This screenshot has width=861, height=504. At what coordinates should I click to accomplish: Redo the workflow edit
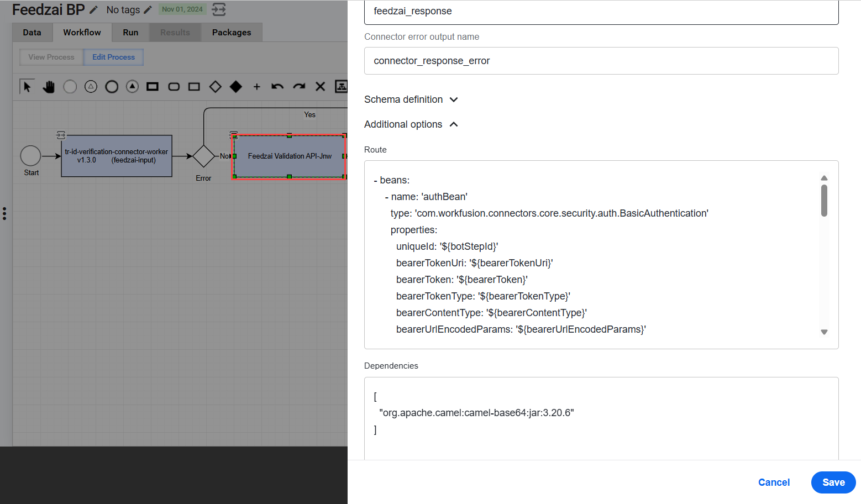(299, 87)
